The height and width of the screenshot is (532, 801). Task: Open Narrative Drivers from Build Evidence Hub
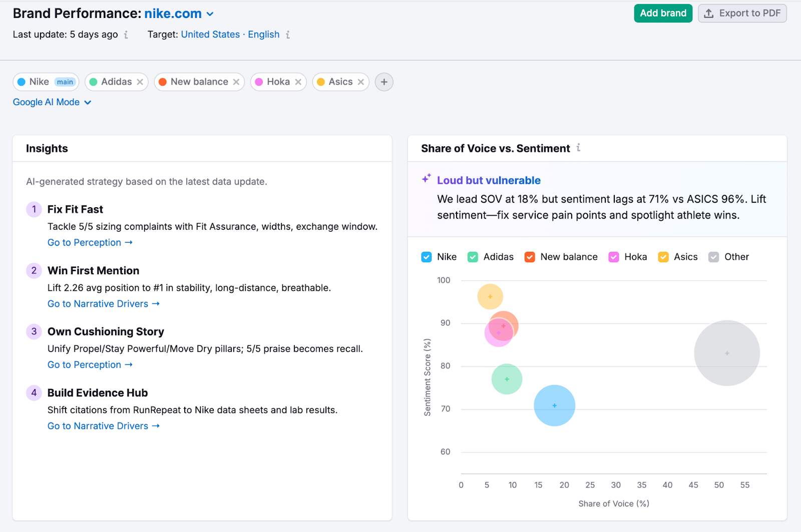(x=103, y=425)
